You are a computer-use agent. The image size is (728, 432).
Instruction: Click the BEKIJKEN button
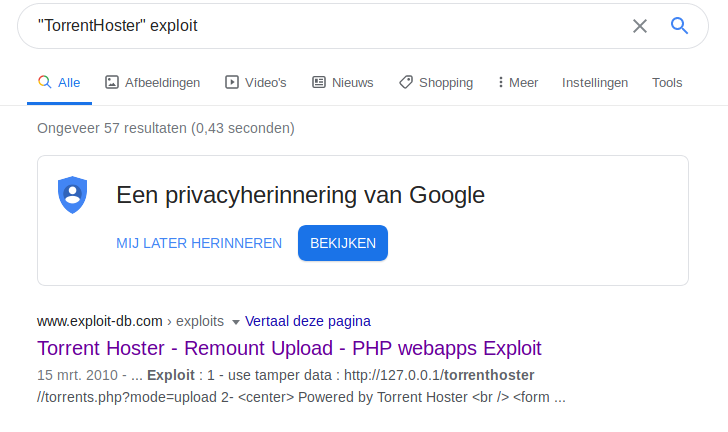(x=343, y=243)
